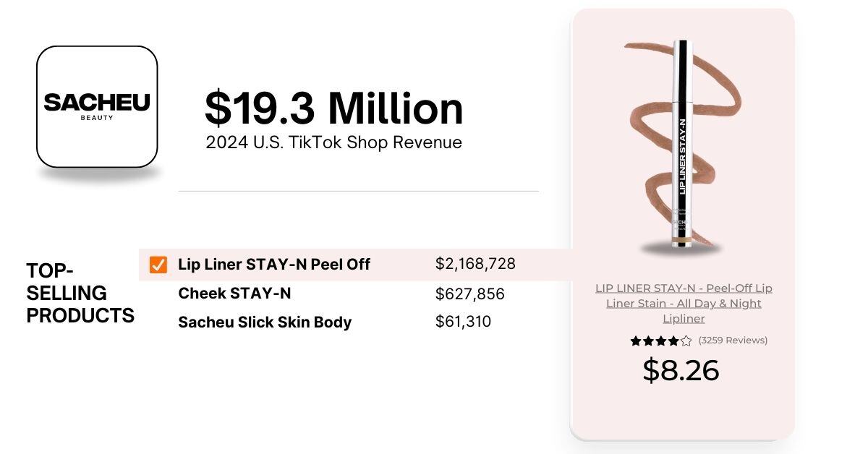The image size is (868, 454).
Task: Click the $19.3 Million headline
Action: [333, 108]
